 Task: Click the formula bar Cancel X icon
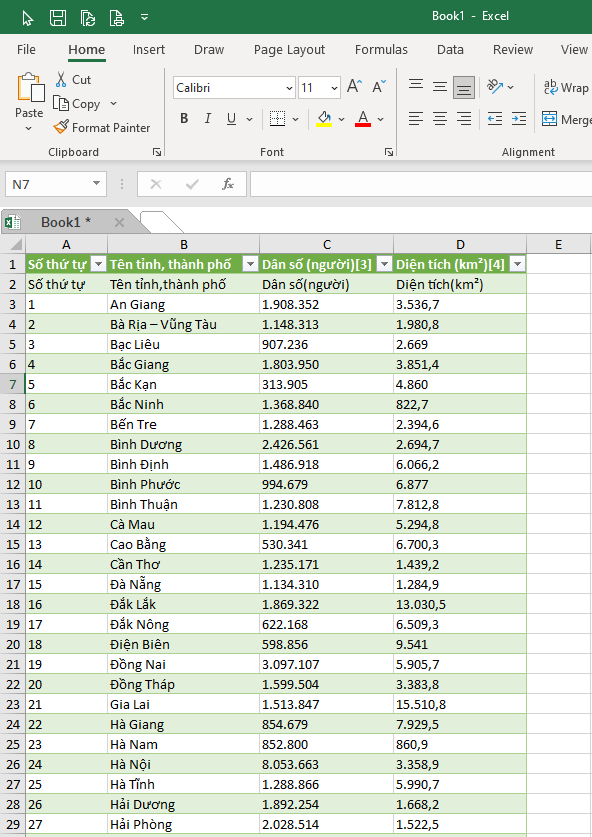[x=156, y=184]
